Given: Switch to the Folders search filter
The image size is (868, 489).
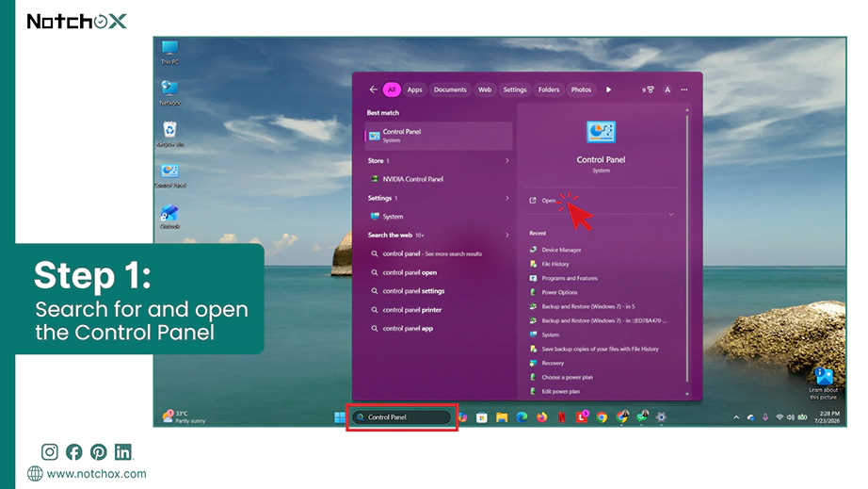Looking at the screenshot, I should [549, 90].
